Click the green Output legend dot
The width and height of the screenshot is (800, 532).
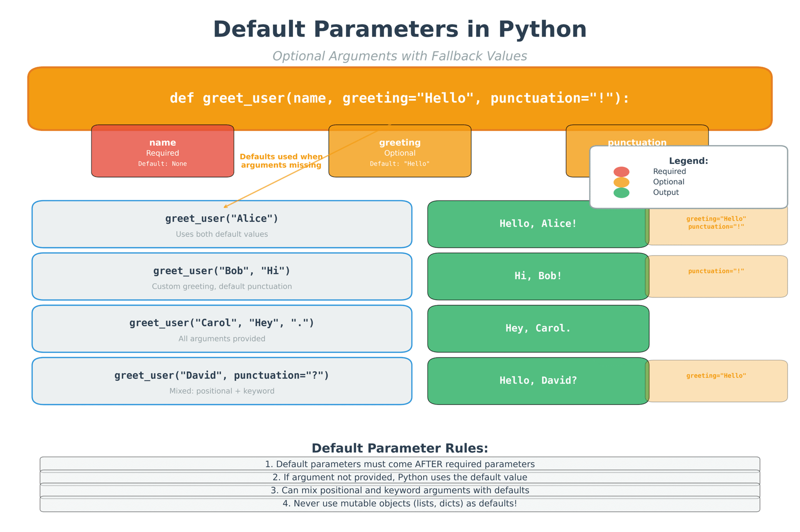coord(621,192)
